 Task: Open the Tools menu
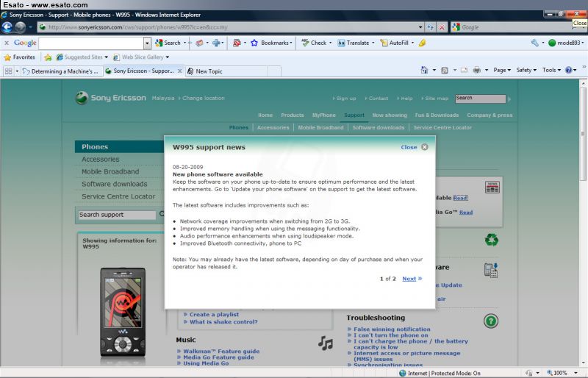point(551,70)
